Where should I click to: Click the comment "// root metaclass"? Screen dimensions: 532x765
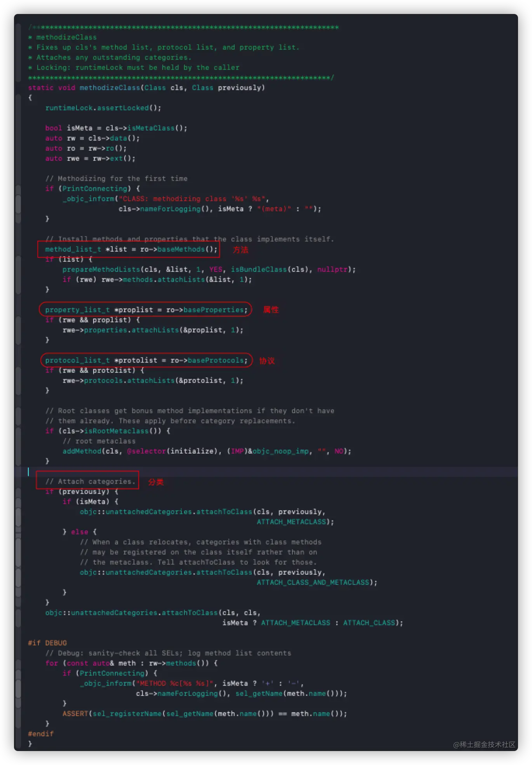coord(99,441)
